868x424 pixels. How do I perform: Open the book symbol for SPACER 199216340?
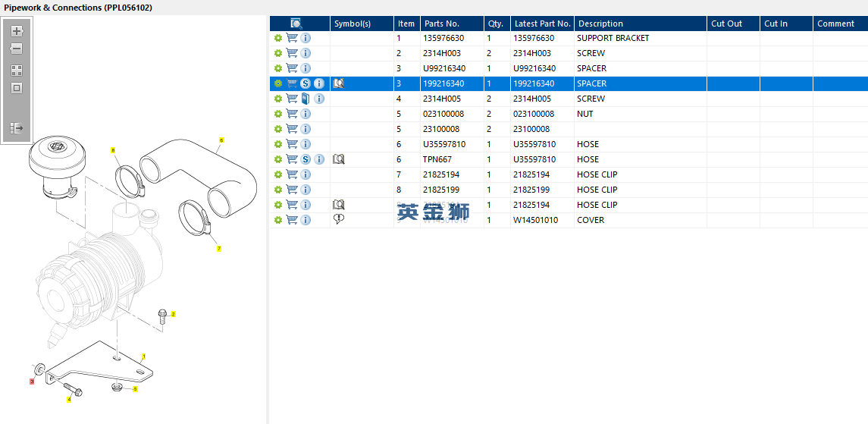[339, 83]
